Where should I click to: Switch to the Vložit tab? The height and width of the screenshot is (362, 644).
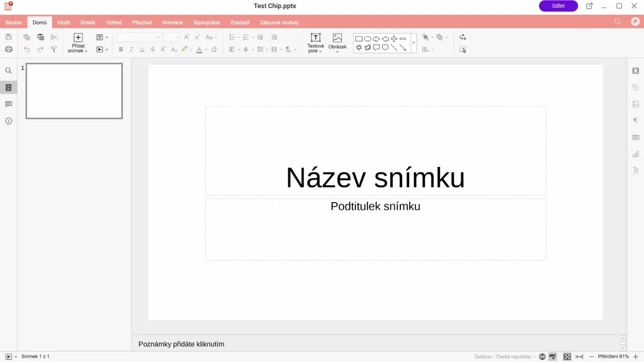[x=63, y=22]
